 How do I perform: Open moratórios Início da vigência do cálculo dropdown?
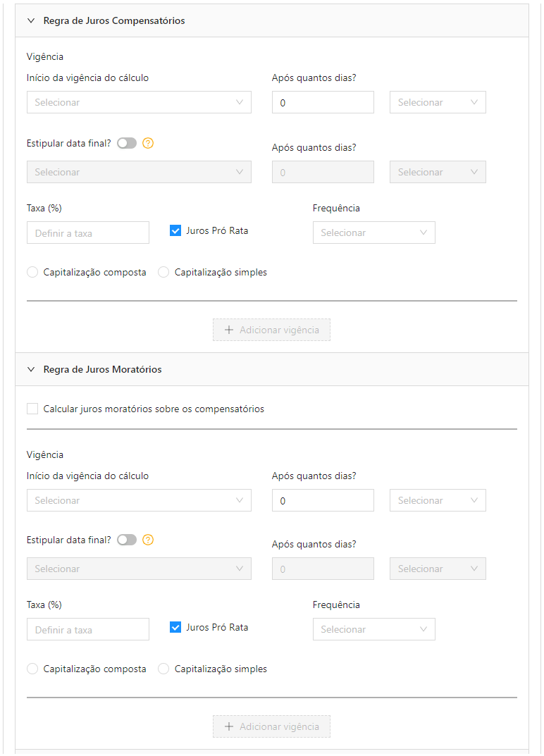(139, 500)
